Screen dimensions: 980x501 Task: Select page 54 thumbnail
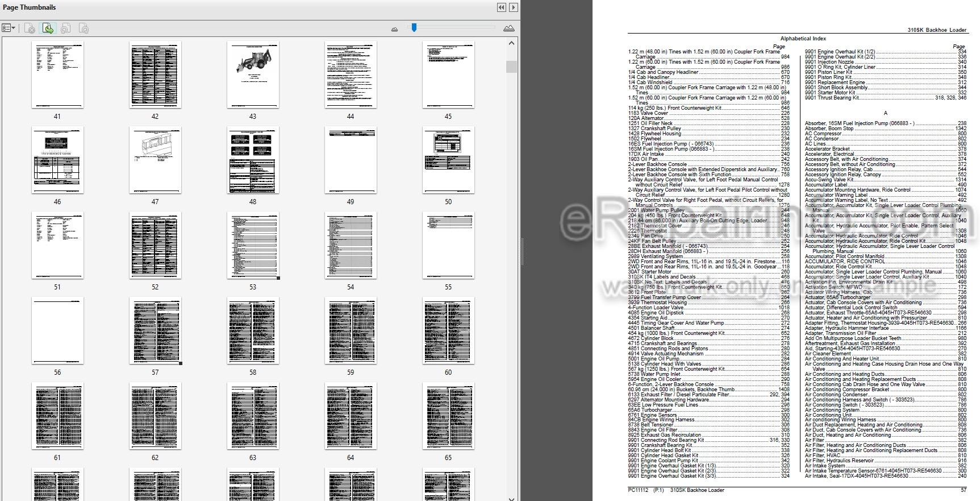tap(351, 245)
